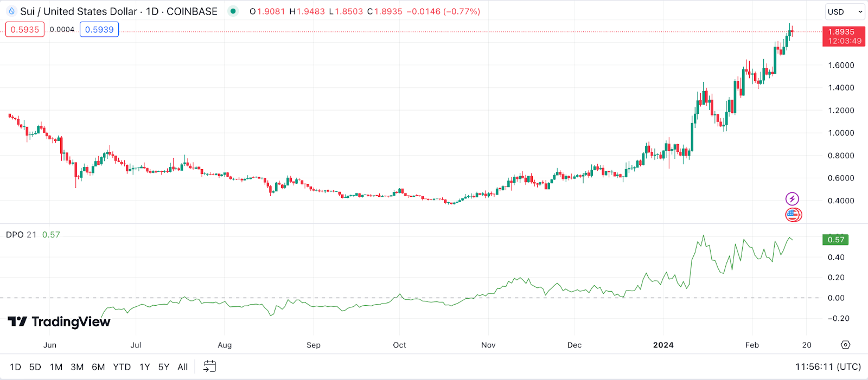Viewport: 868px width, 380px height.
Task: Select the 1D time range
Action: 16,367
